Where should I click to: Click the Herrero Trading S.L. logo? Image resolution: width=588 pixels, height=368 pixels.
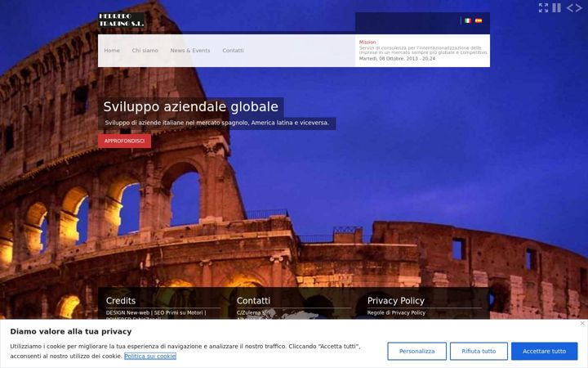121,20
